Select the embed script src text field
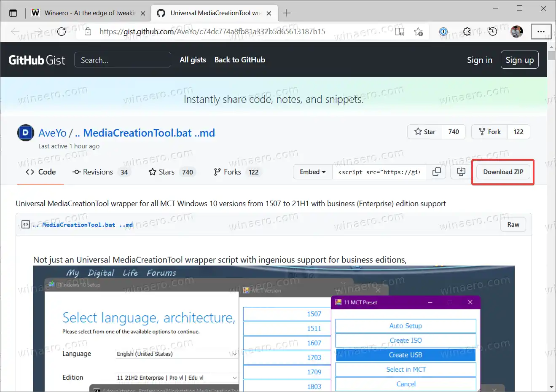 (379, 172)
